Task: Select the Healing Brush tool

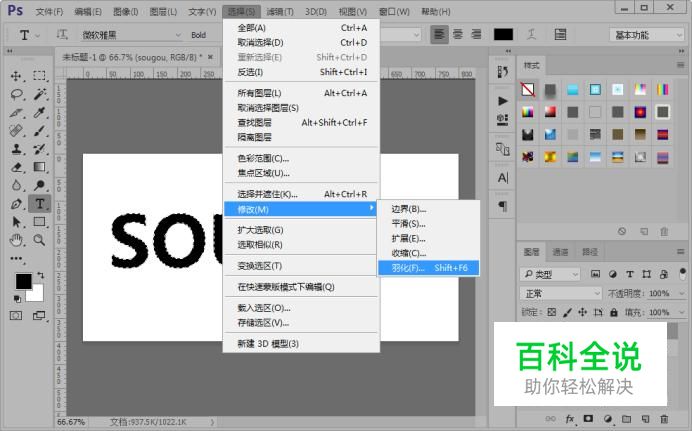Action: point(16,131)
